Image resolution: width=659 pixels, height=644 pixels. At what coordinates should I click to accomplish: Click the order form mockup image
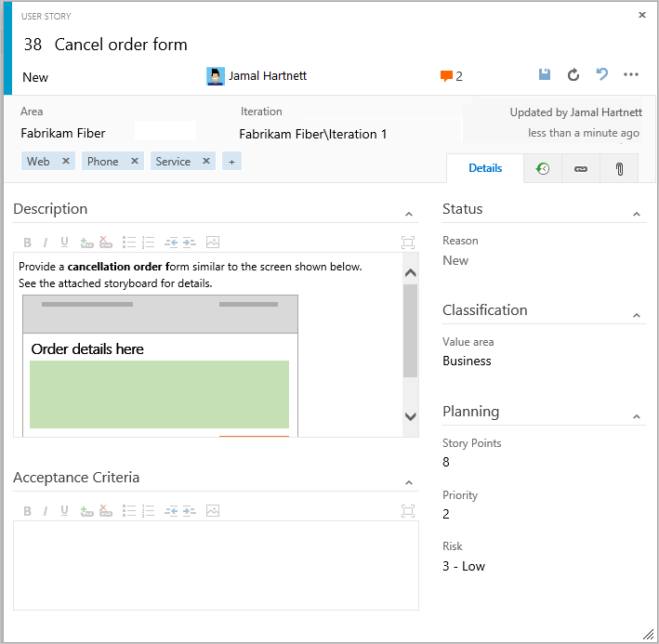coord(160,365)
